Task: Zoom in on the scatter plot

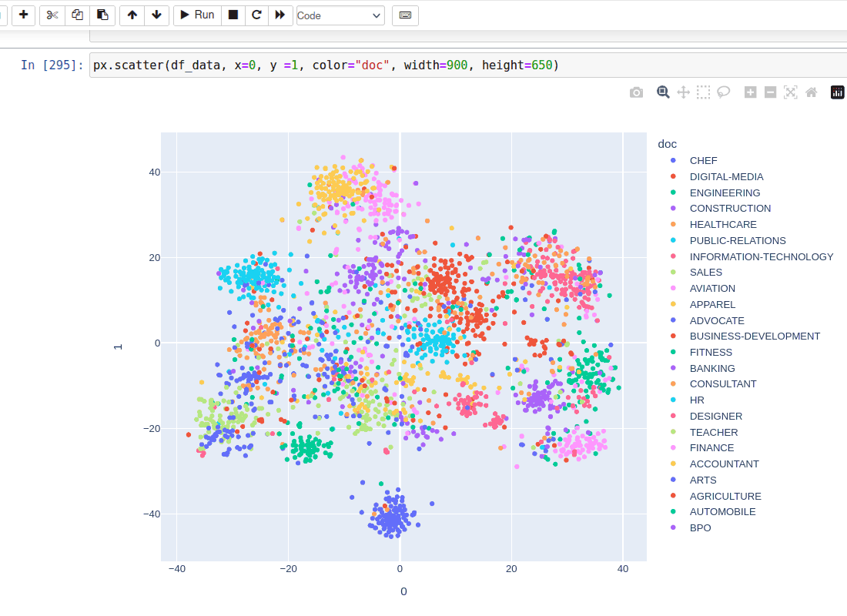Action: pos(750,91)
